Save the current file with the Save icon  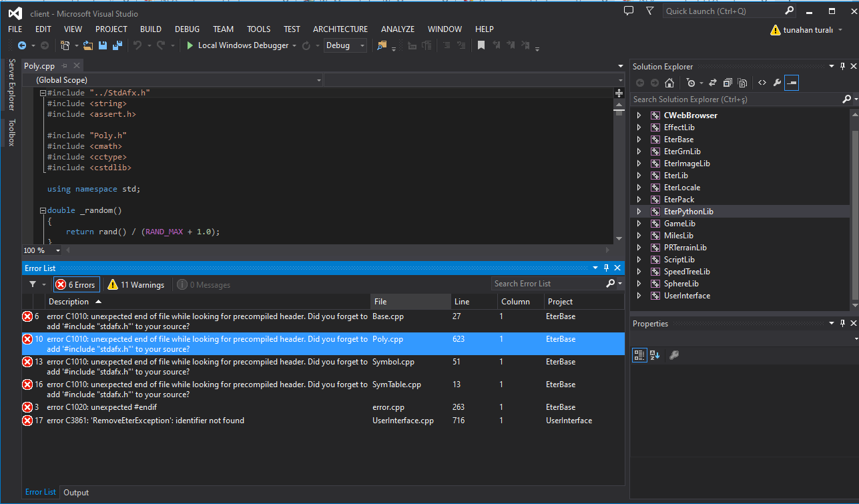coord(103,45)
